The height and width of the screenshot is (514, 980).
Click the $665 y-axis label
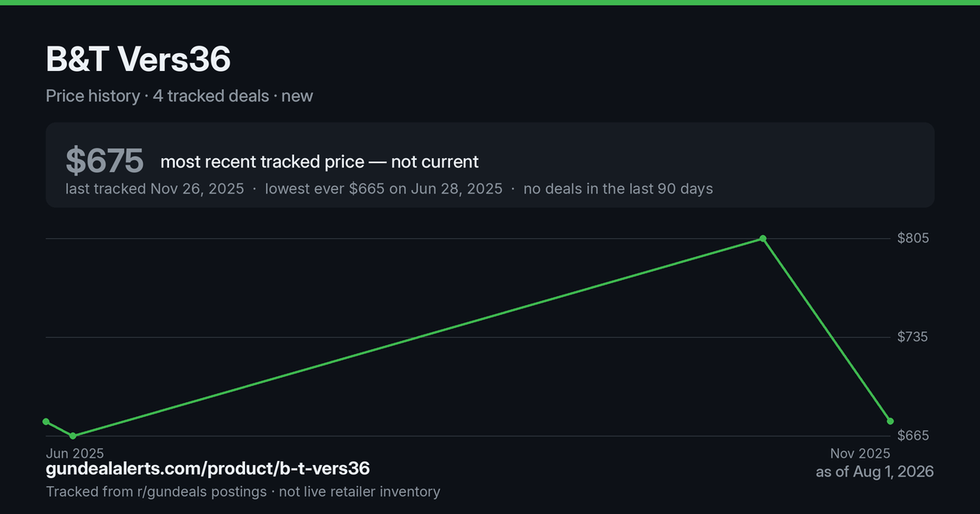point(913,436)
